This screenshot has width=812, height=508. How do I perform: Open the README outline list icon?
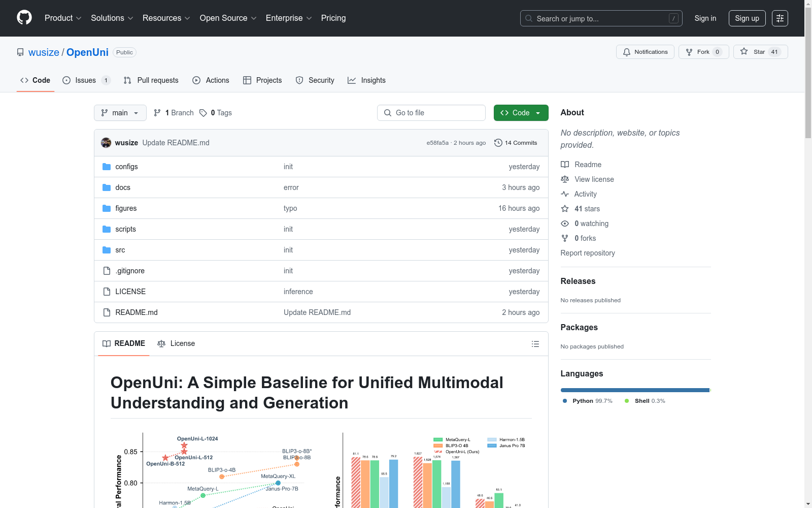535,344
